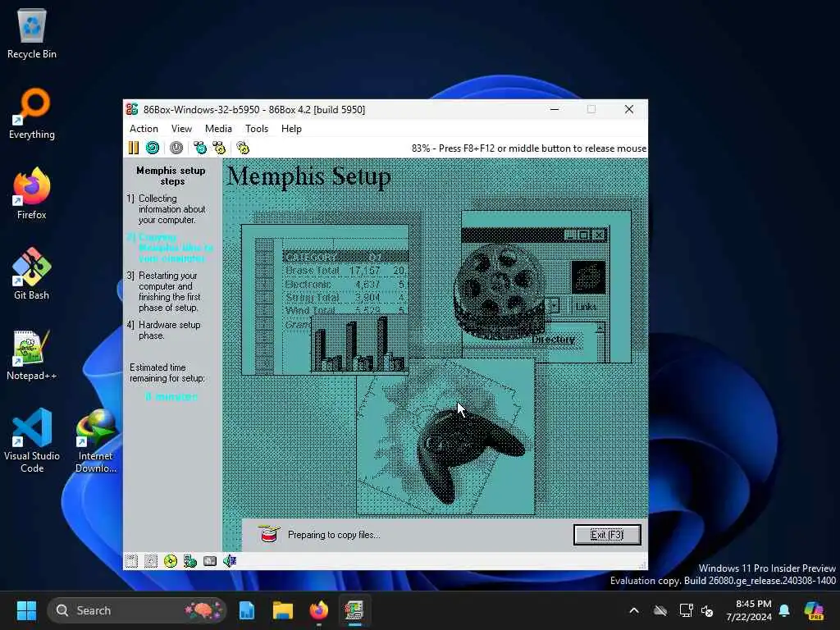Click Firefox icon in the taskbar
This screenshot has width=840, height=630.
[x=319, y=610]
